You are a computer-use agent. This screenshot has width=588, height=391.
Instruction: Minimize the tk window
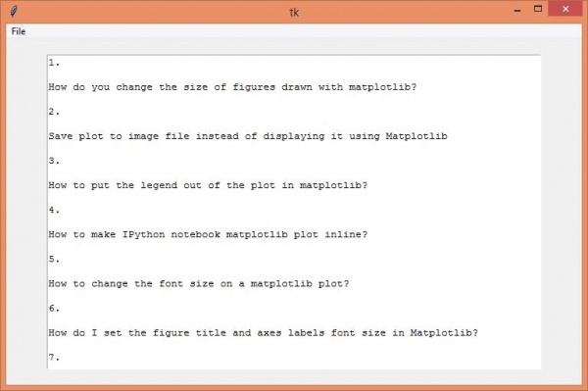coord(517,10)
